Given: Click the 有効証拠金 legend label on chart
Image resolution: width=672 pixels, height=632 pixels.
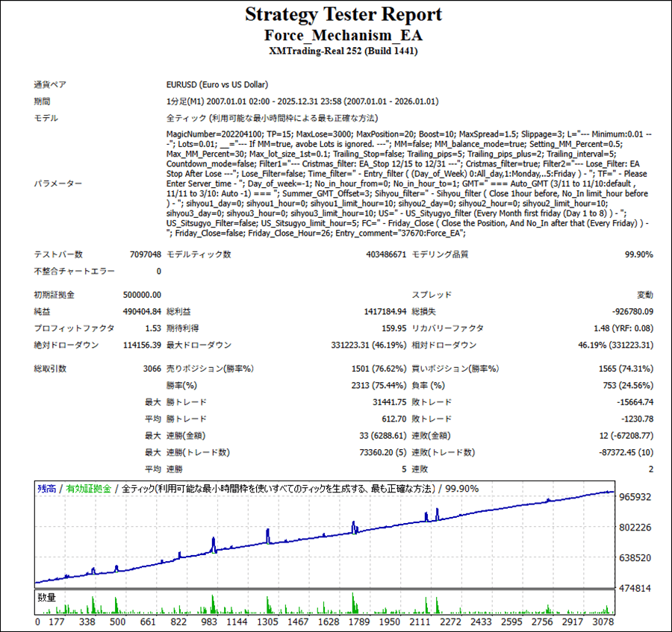Looking at the screenshot, I should pyautogui.click(x=88, y=489).
